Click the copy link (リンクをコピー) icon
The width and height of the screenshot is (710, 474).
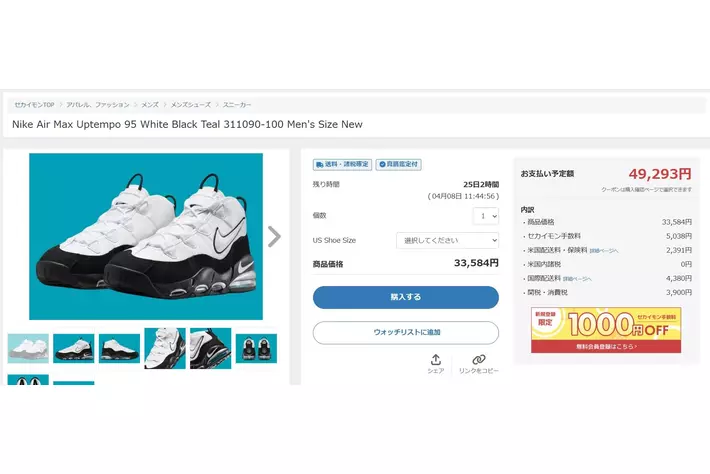[478, 361]
